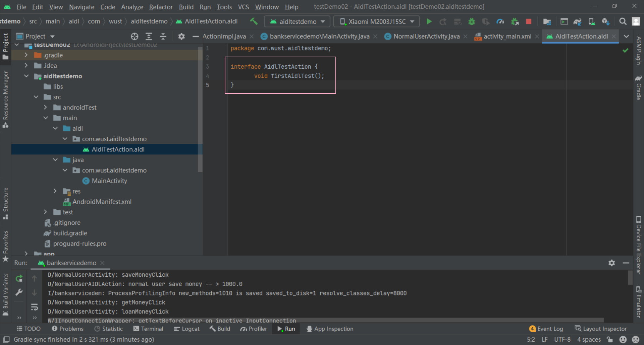Viewport: 644px width, 345px height.
Task: Run the app with the green play icon
Action: [x=429, y=21]
